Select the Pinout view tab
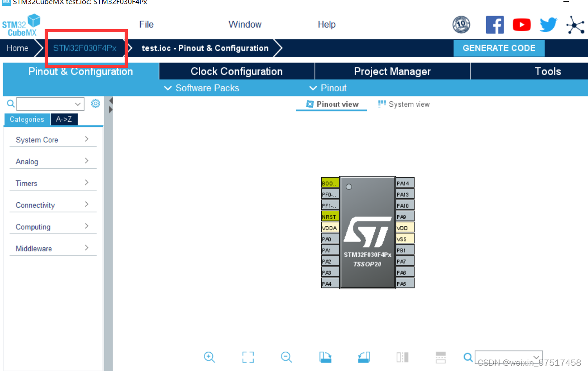This screenshot has height=371, width=588. click(x=332, y=104)
